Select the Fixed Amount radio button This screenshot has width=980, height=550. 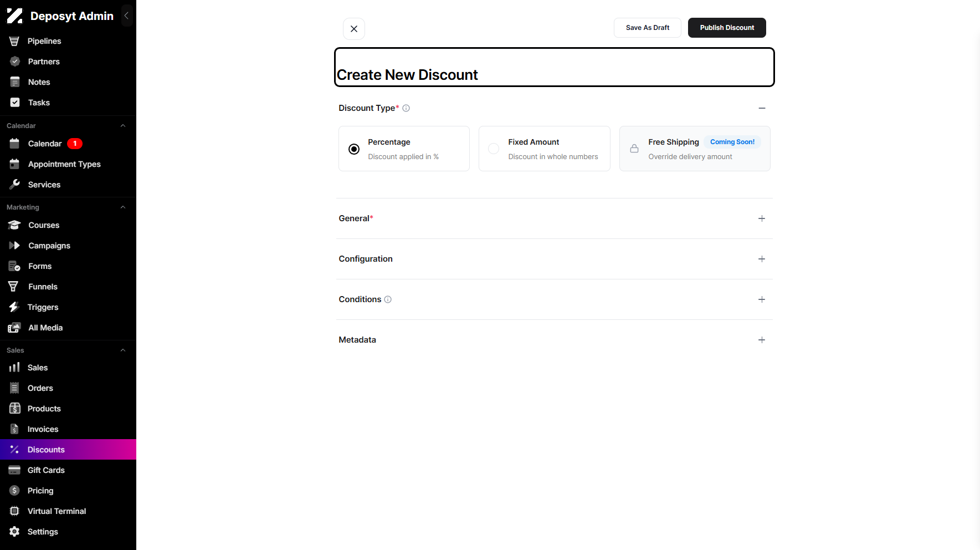point(494,149)
